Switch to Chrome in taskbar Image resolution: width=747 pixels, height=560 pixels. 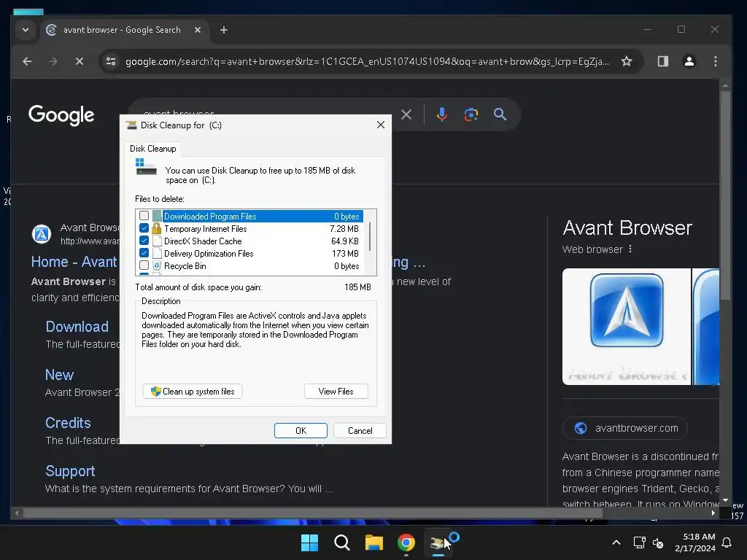click(406, 542)
